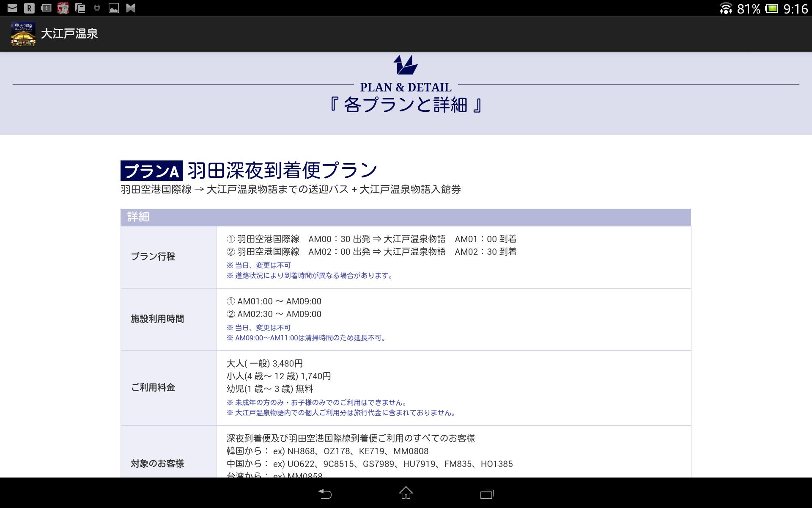This screenshot has width=812, height=508.
Task: Tap the Android home navigation button
Action: [406, 493]
